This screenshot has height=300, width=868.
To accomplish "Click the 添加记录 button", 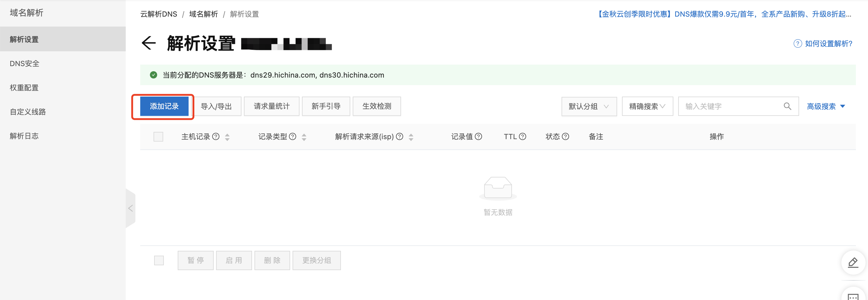I will [x=164, y=106].
